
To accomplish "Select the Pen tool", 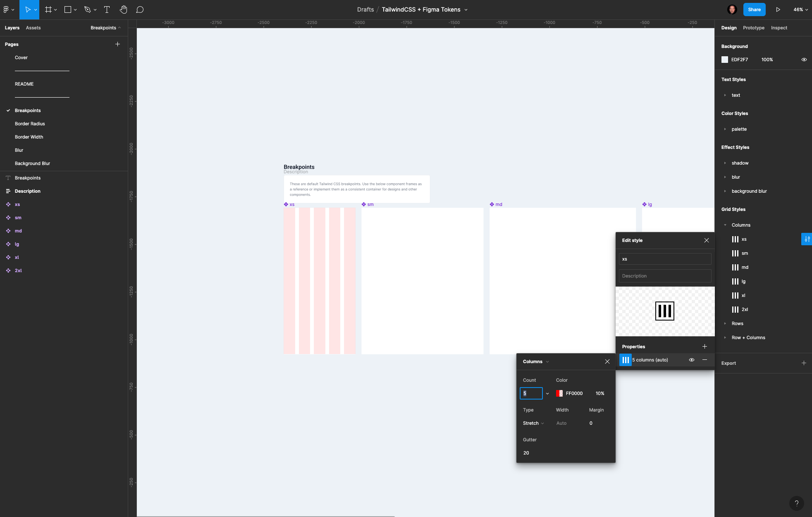I will (88, 9).
